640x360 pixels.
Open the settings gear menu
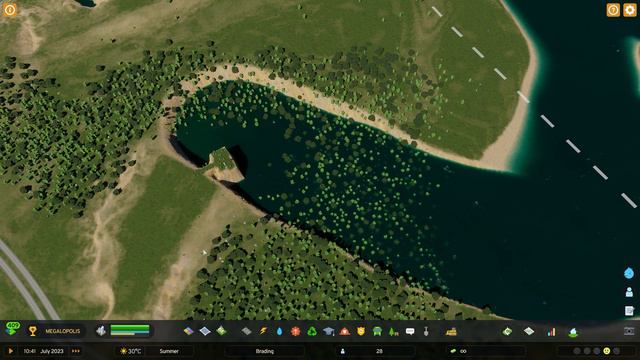[630, 10]
